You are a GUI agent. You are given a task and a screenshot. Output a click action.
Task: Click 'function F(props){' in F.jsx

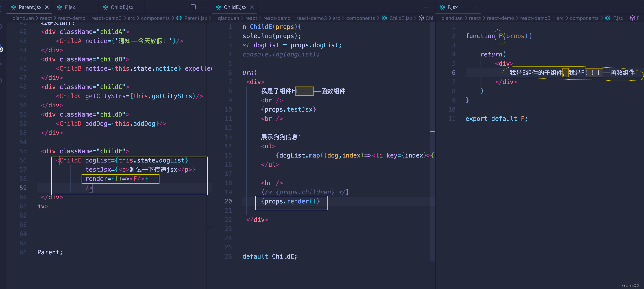coord(499,36)
